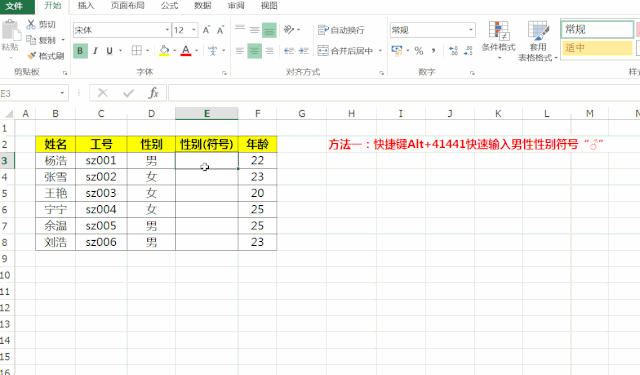Open the borders button
640x375 pixels.
coord(136,51)
